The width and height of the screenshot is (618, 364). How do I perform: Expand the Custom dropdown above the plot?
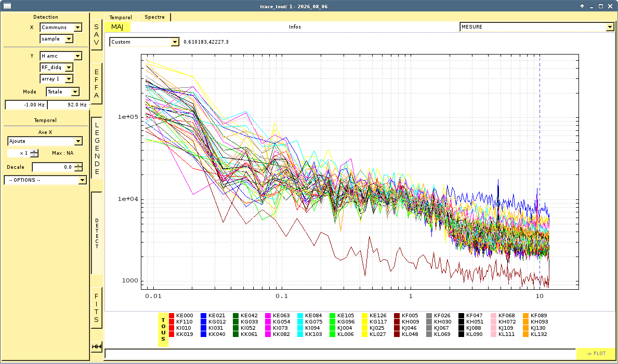click(144, 42)
